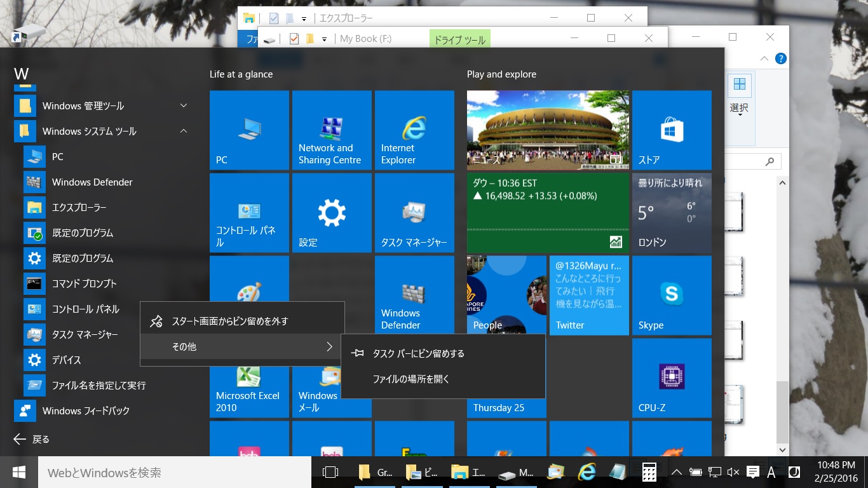Open the Action Center notifications icon

pos(753,472)
